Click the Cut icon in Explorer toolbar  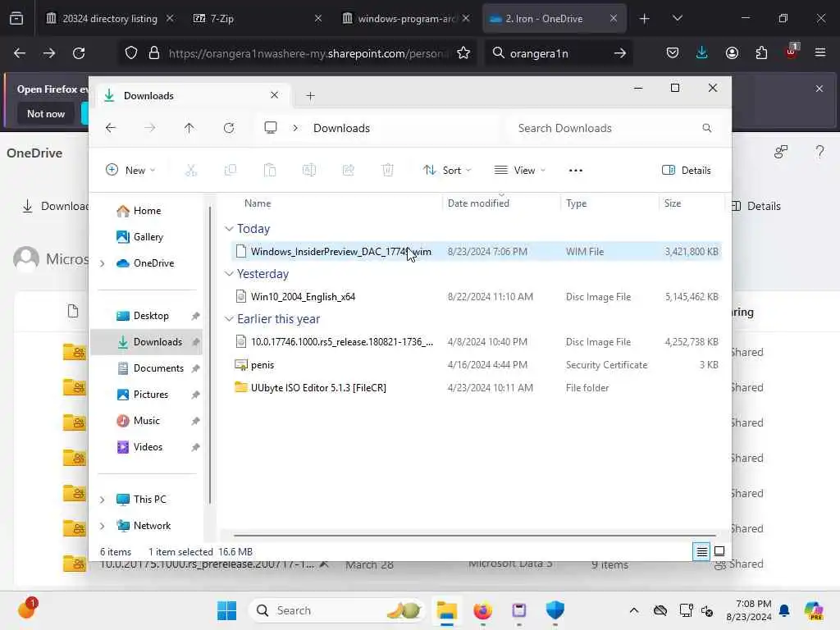point(190,171)
